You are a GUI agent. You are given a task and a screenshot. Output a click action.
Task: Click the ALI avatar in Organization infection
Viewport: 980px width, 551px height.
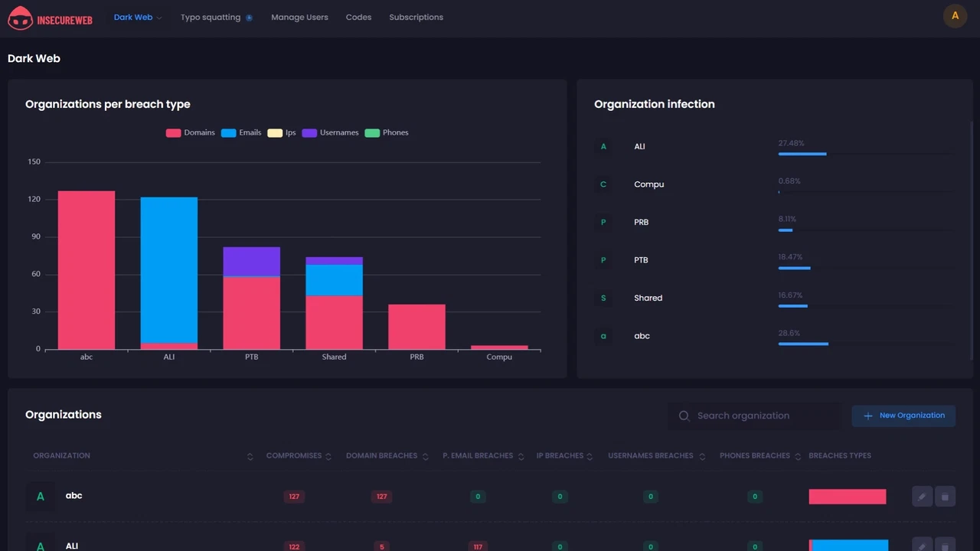(603, 147)
